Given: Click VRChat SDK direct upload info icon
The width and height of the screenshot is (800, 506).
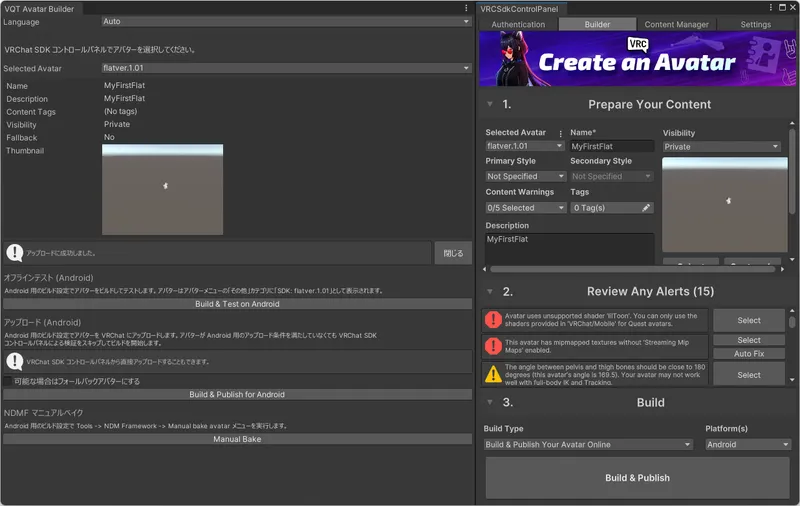Looking at the screenshot, I should [x=15, y=362].
